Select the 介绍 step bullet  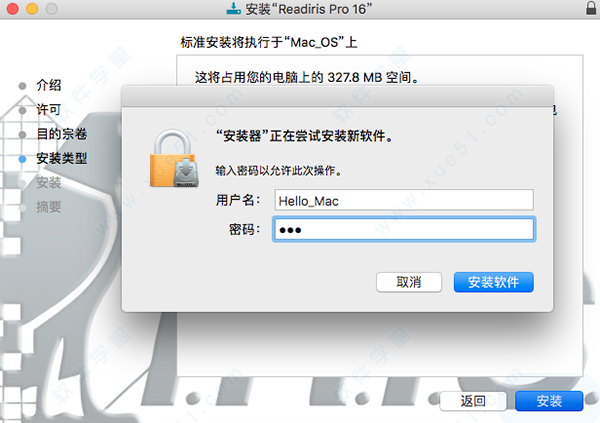click(x=23, y=86)
